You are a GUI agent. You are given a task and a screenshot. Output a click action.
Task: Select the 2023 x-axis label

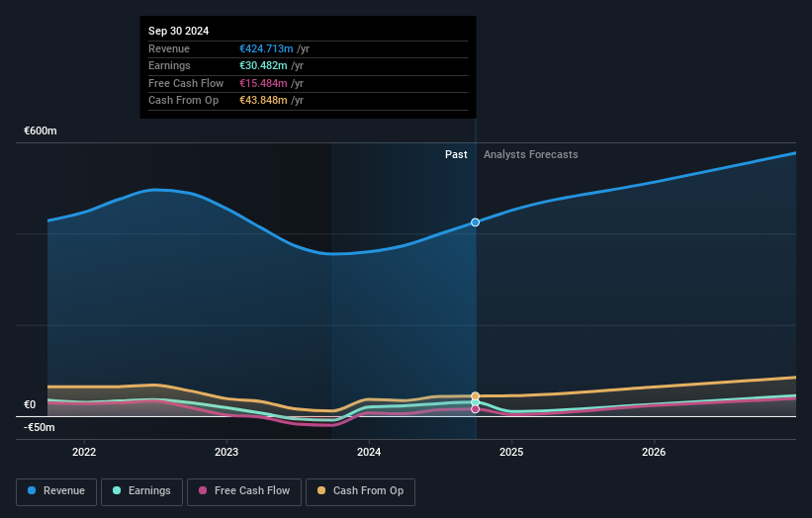coord(226,453)
